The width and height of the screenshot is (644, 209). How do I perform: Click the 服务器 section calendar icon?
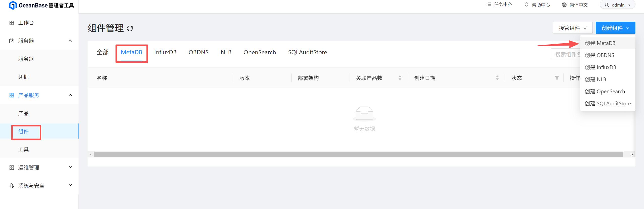click(x=12, y=41)
